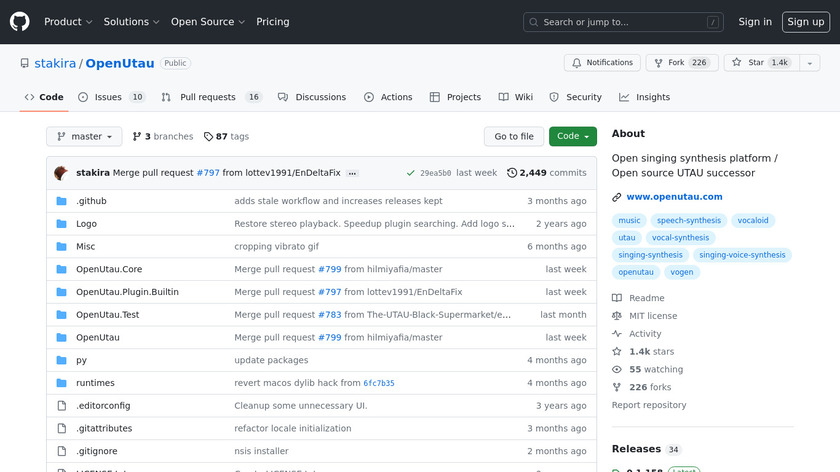Click the commit history clock icon
This screenshot has height=472, width=840.
[x=512, y=173]
